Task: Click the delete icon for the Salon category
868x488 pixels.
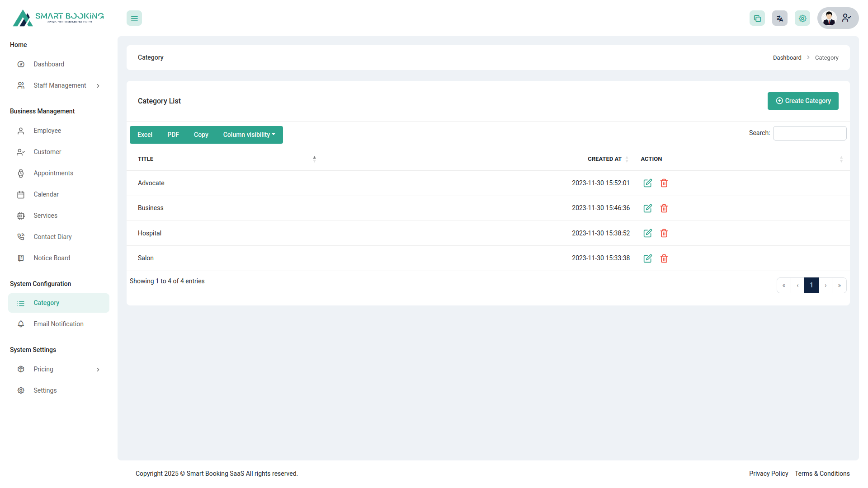Action: pyautogui.click(x=664, y=258)
